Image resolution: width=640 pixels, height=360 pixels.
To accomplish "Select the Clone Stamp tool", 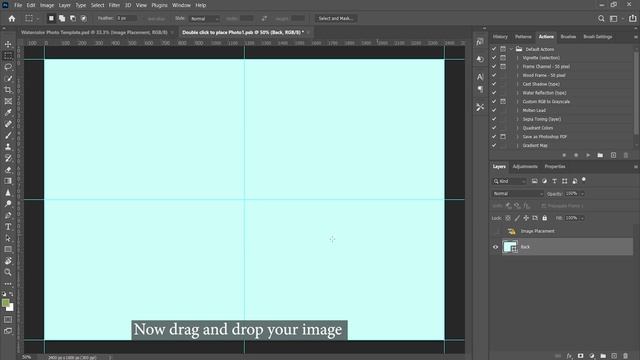I will click(x=8, y=147).
